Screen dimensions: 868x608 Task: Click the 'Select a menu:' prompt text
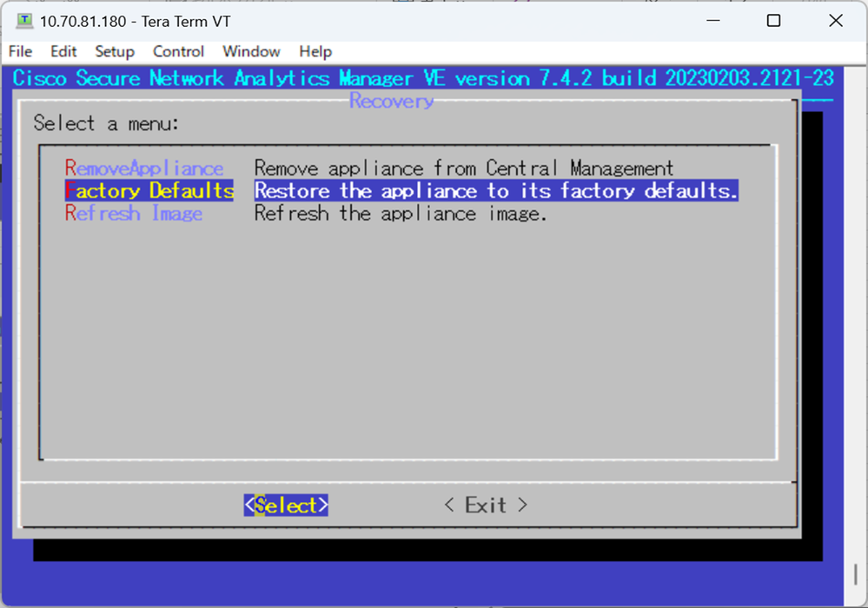pos(106,123)
